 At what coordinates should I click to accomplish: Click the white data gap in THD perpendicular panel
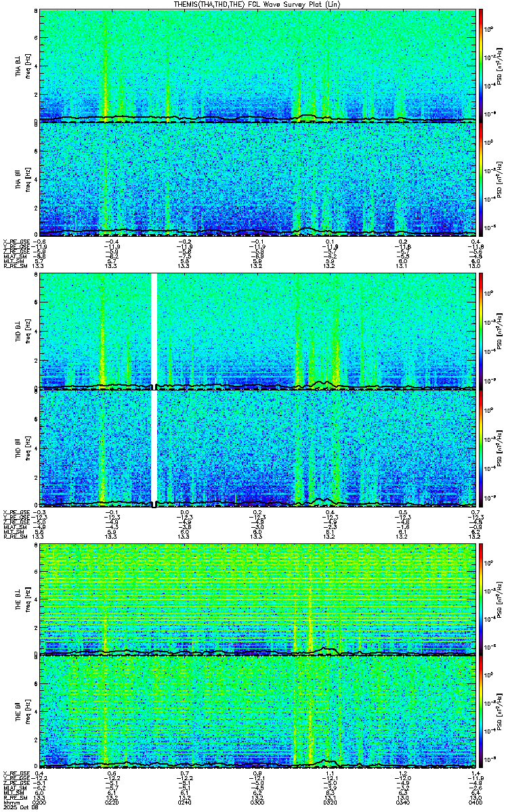154,332
